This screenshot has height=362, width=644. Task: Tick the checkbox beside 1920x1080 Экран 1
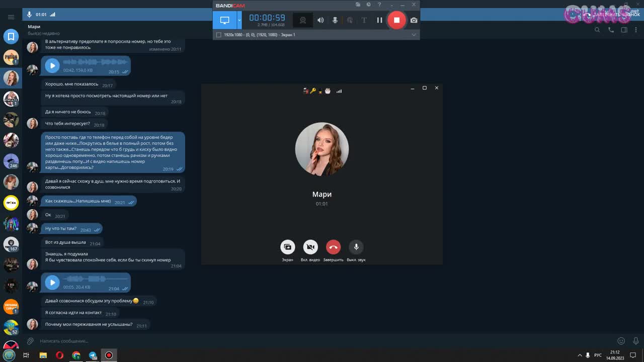click(218, 35)
